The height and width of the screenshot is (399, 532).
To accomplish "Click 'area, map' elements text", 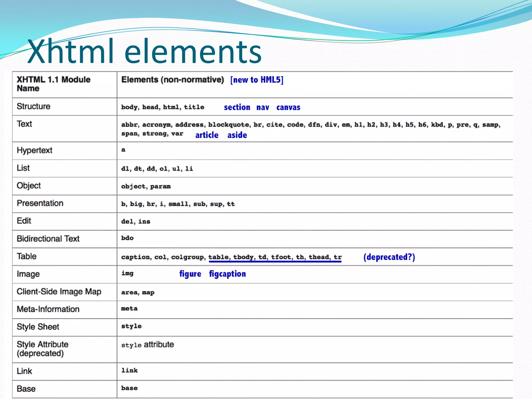I will coord(138,292).
